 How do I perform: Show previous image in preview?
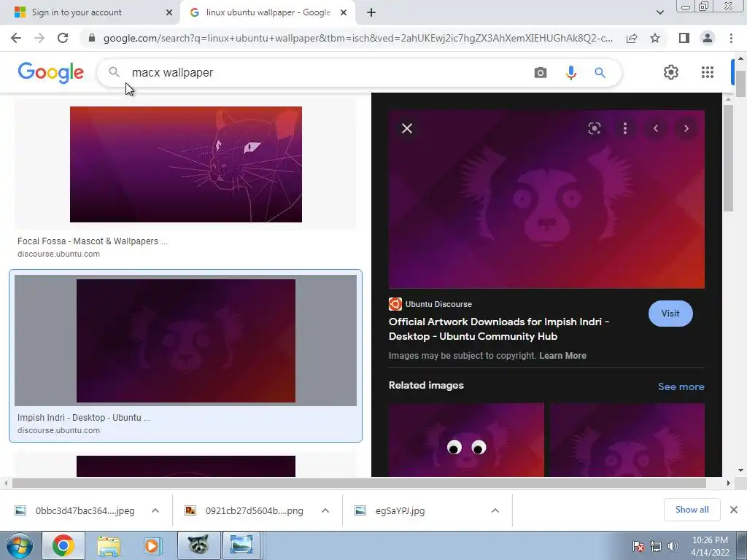click(656, 128)
